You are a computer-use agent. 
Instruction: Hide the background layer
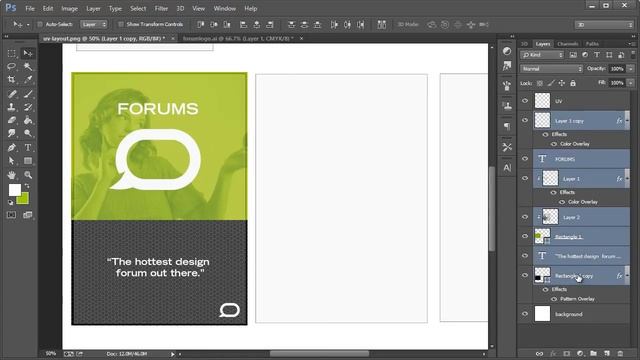(525, 314)
